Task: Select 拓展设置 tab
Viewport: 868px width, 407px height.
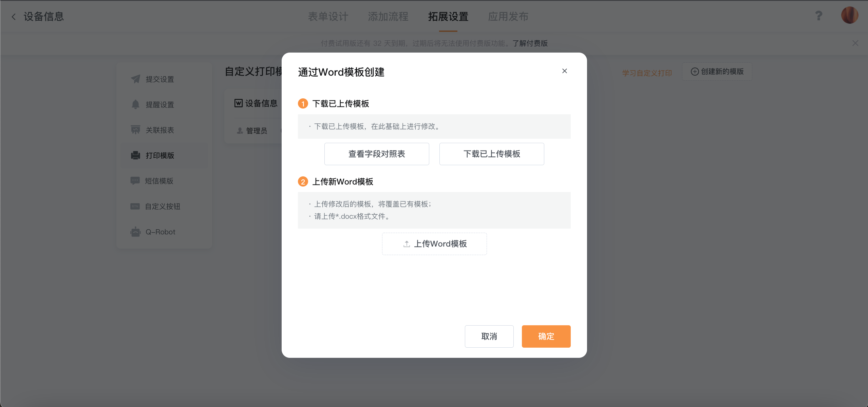Action: click(x=448, y=17)
